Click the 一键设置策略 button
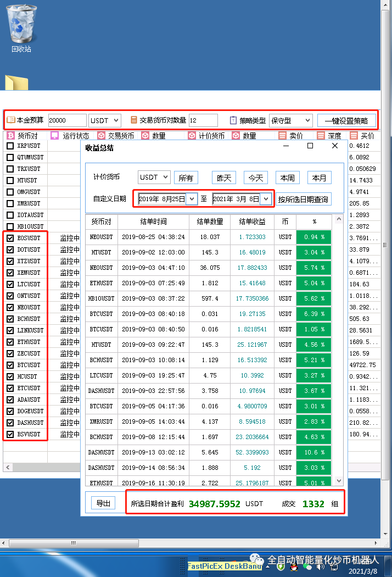The image size is (392, 577). tap(346, 120)
